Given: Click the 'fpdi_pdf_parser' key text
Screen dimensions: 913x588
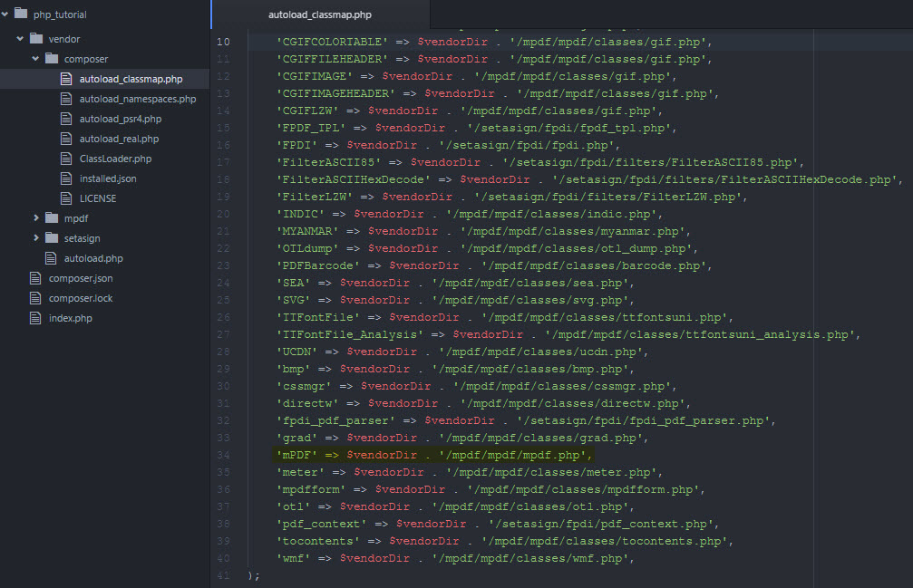Looking at the screenshot, I should [x=335, y=420].
